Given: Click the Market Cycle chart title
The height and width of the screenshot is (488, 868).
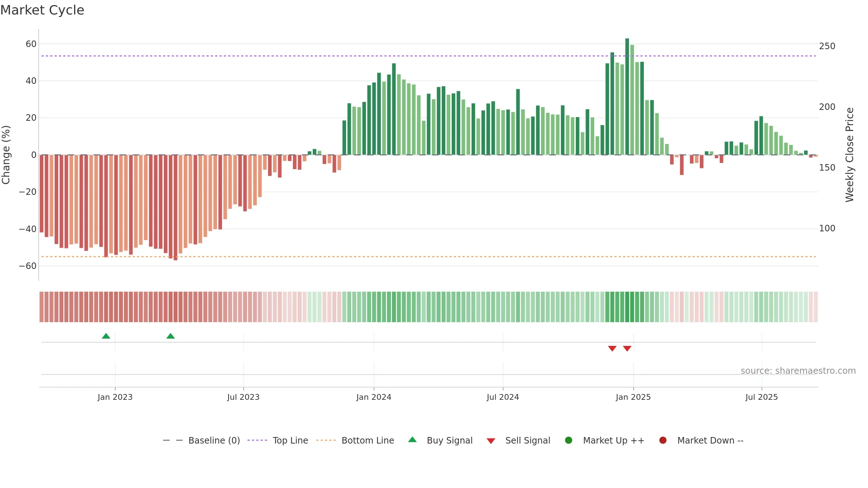Looking at the screenshot, I should 42,10.
